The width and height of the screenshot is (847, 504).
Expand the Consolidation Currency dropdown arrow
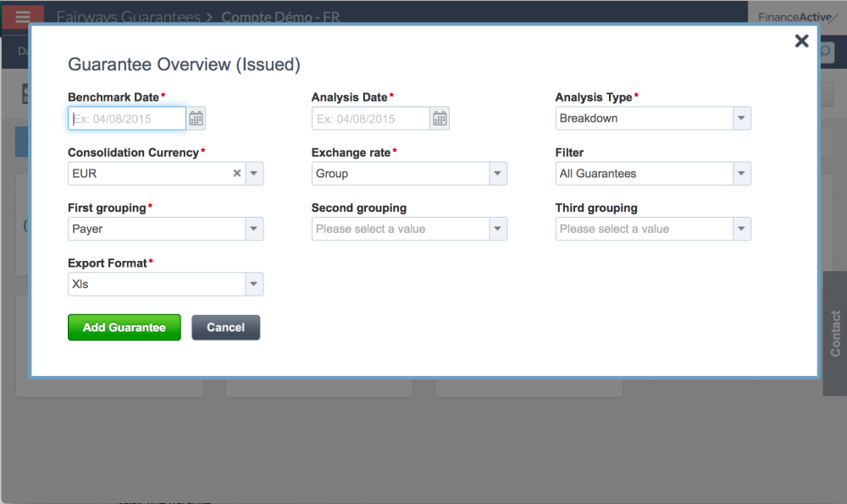254,174
